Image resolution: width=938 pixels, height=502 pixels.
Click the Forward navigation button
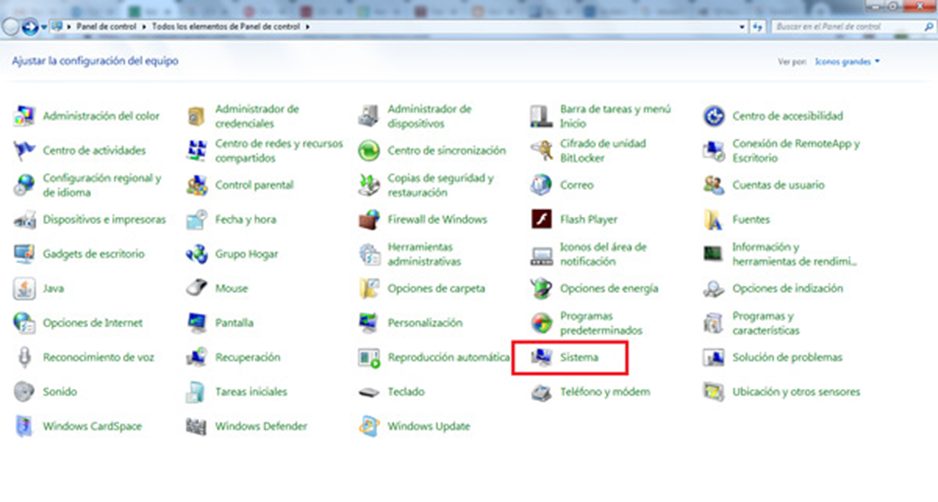[29, 27]
